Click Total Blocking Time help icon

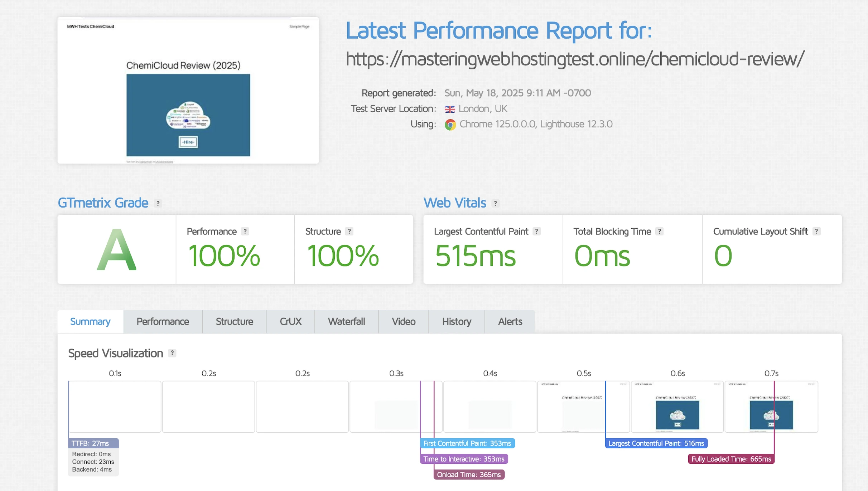[x=659, y=232]
